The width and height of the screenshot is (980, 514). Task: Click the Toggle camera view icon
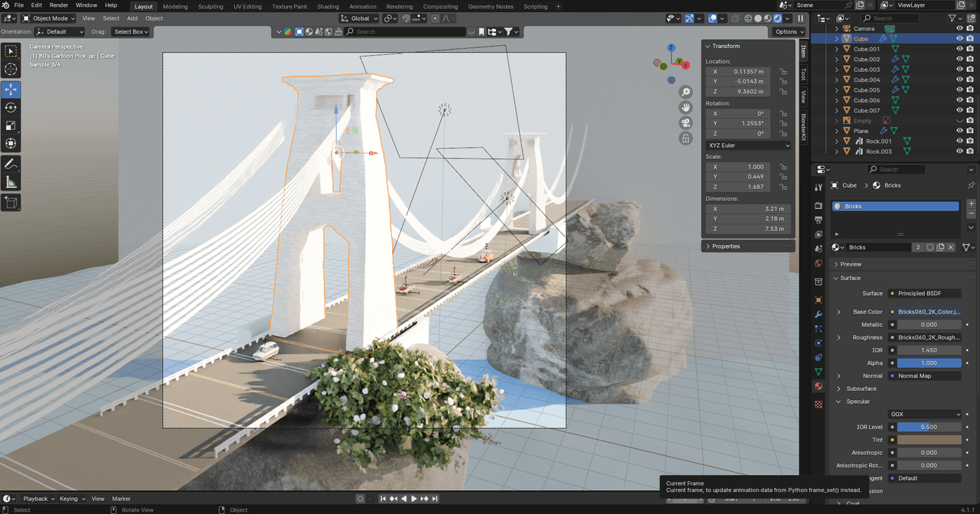pyautogui.click(x=686, y=122)
